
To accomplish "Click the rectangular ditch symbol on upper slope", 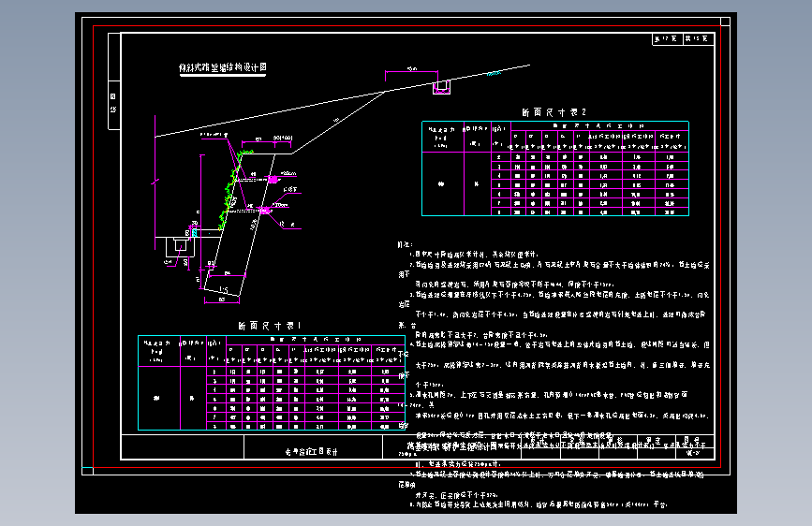I will [442, 87].
